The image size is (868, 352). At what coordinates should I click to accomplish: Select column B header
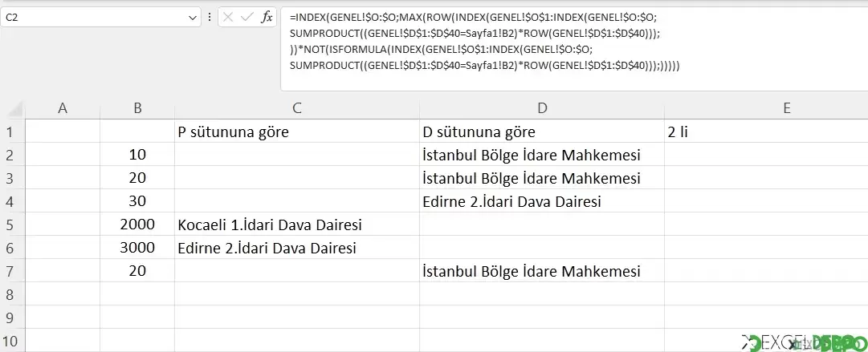[137, 108]
